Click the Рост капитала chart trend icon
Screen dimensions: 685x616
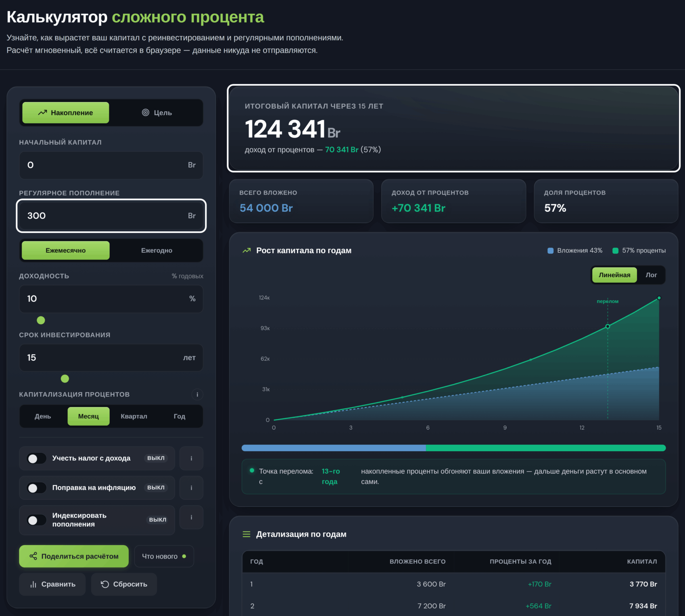click(x=247, y=251)
